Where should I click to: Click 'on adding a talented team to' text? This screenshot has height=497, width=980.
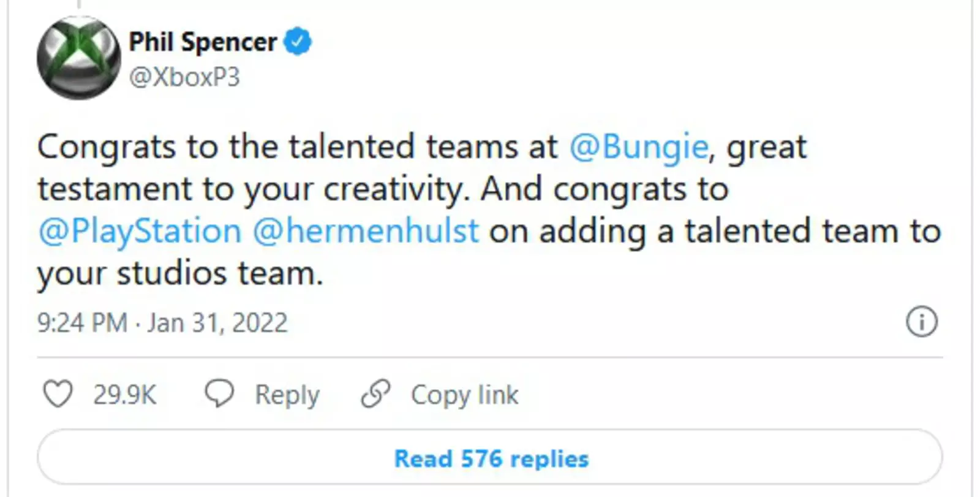click(715, 231)
